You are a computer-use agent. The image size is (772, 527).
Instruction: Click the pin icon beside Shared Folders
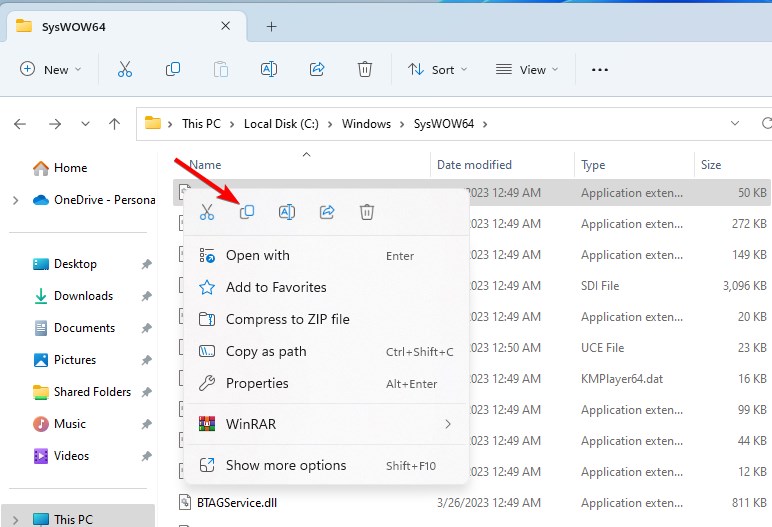pos(146,393)
